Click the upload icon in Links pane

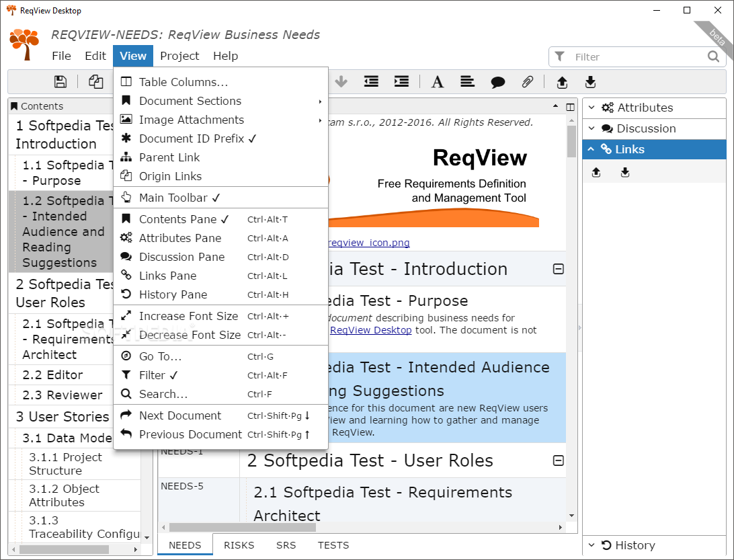pyautogui.click(x=596, y=172)
